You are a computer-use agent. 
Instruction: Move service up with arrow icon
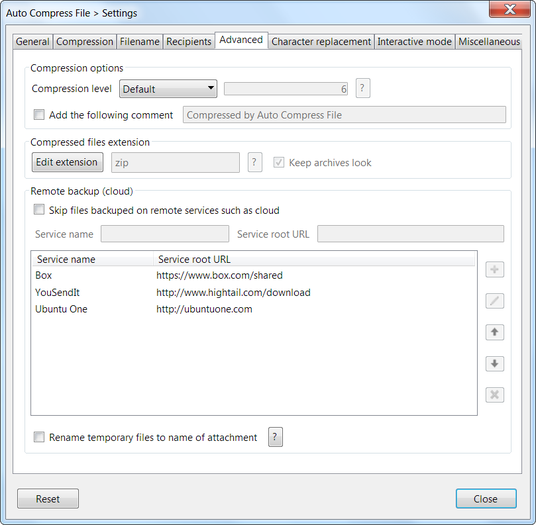tap(495, 332)
